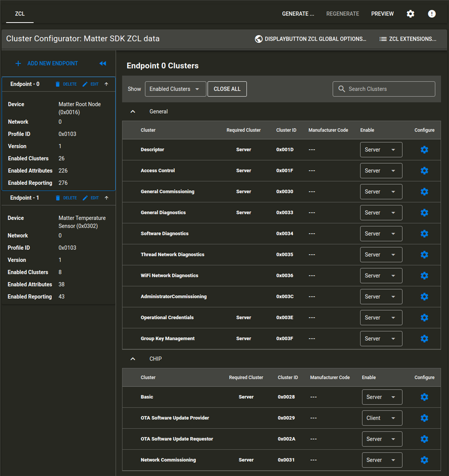Click the trash icon for Endpoint - 1
Image resolution: width=449 pixels, height=476 pixels.
click(58, 198)
